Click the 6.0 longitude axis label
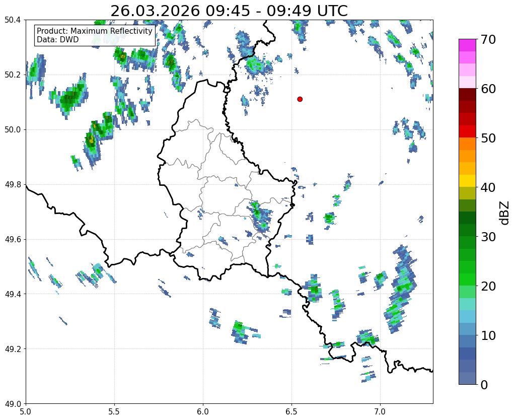Image resolution: width=515 pixels, height=420 pixels. tap(203, 412)
